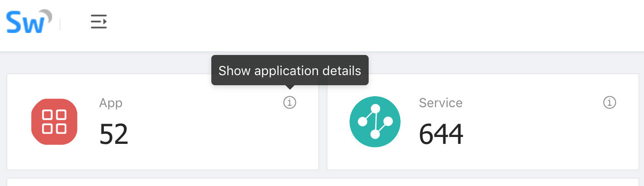Click the tooltip's arrow pointer above the App info icon
644x186 pixels.
click(x=290, y=87)
